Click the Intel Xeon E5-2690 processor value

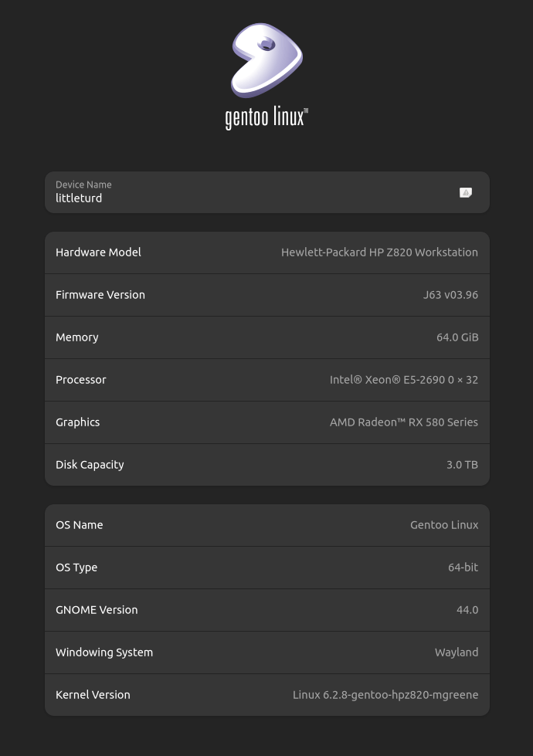(404, 379)
